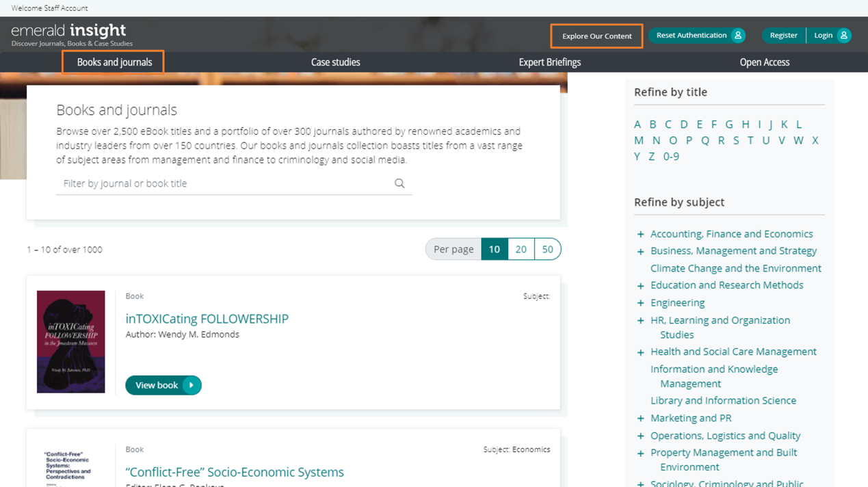The height and width of the screenshot is (487, 868).
Task: Show 20 results per page
Action: pos(521,249)
